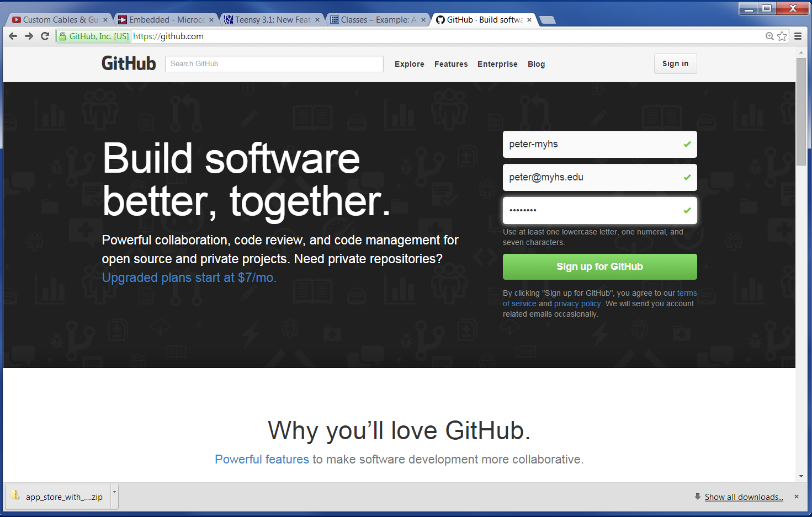The image size is (812, 517).
Task: Open Upgraded plans start at $7/mo link
Action: 189,278
